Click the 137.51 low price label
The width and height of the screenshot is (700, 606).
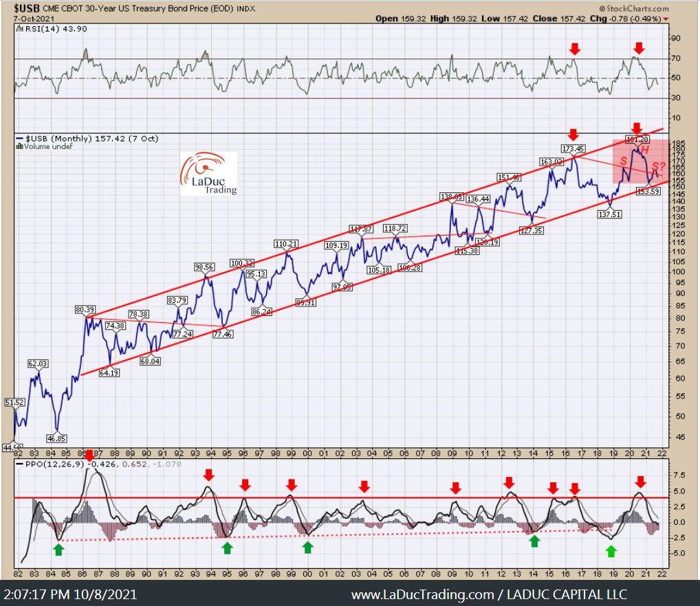610,214
